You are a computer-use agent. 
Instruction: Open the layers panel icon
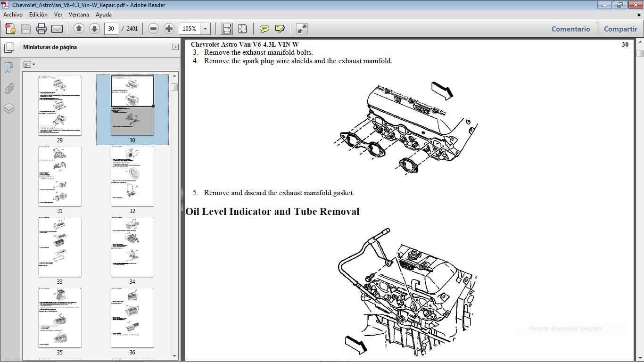(x=9, y=108)
